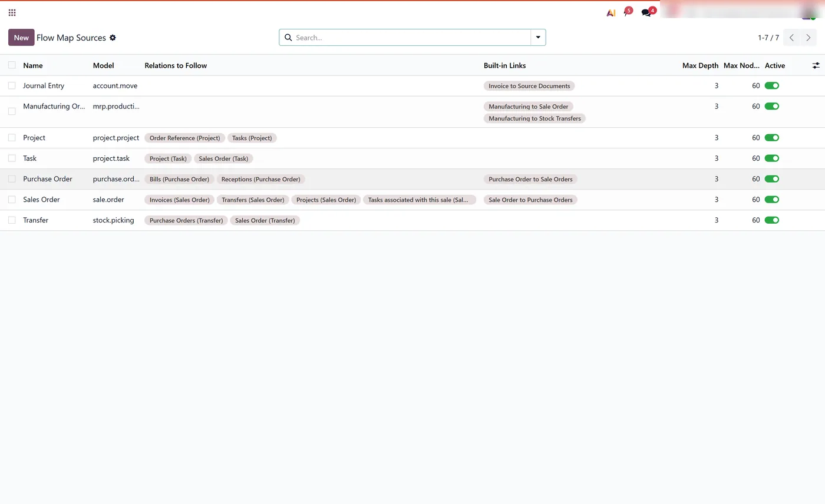Select the Manufacturing Order row checkbox
Image resolution: width=825 pixels, height=504 pixels.
click(x=12, y=111)
